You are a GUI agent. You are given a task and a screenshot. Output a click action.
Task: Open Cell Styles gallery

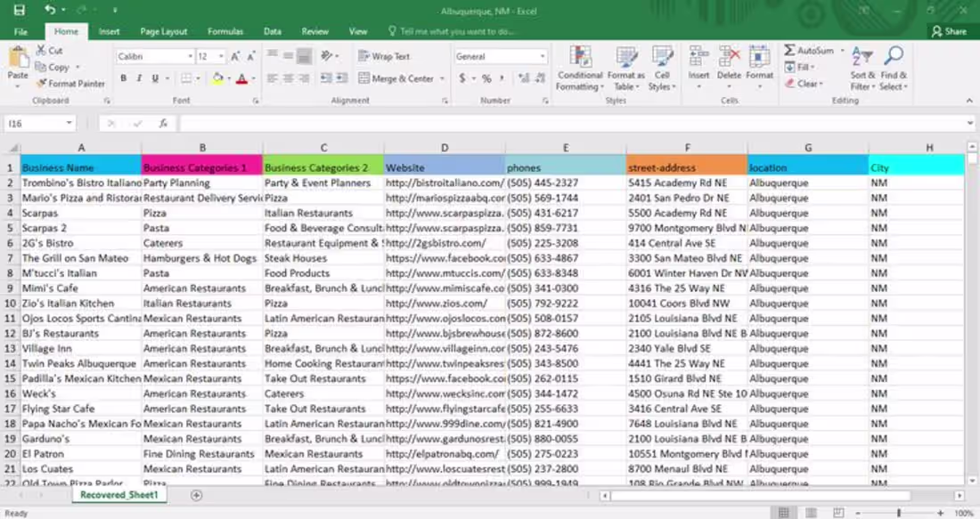pos(662,69)
